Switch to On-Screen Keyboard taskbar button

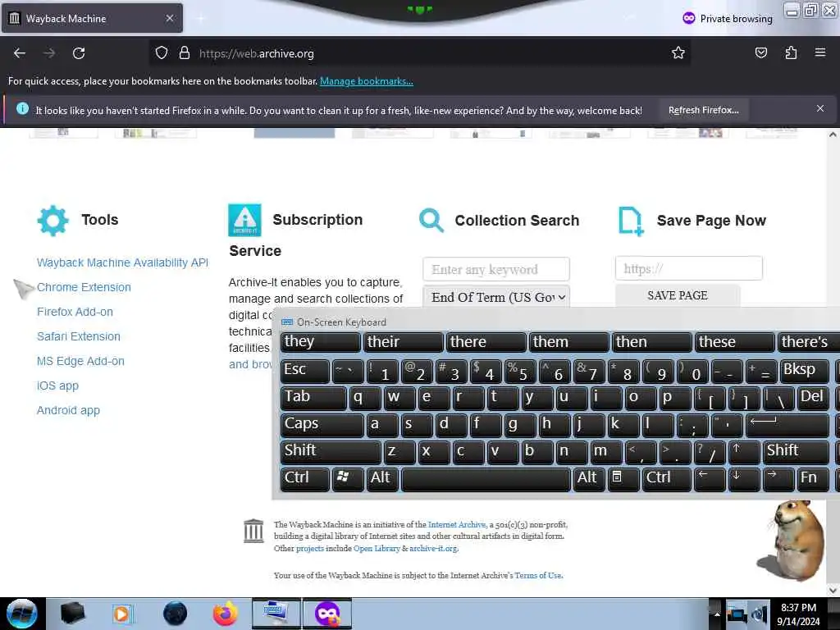point(276,614)
